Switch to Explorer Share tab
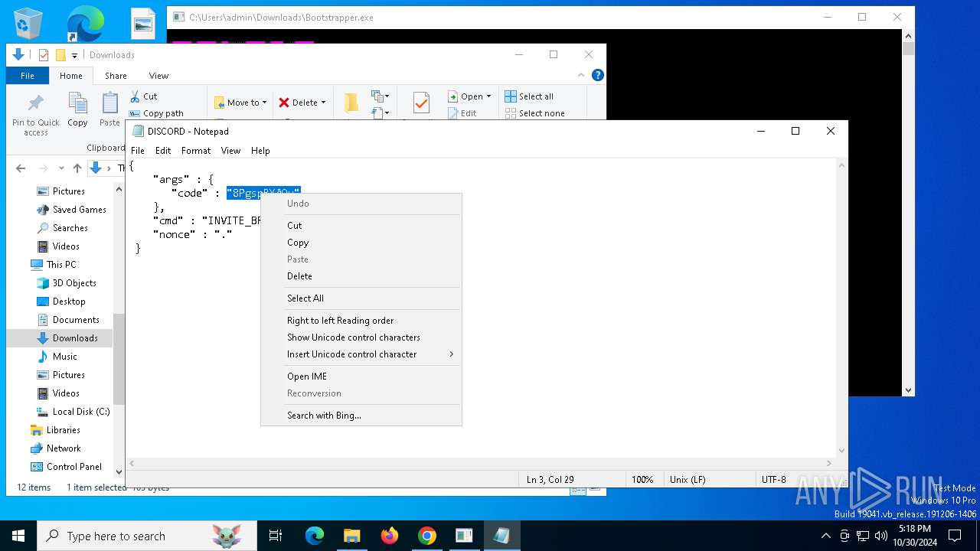Screen dimensions: 980x551 point(116,76)
